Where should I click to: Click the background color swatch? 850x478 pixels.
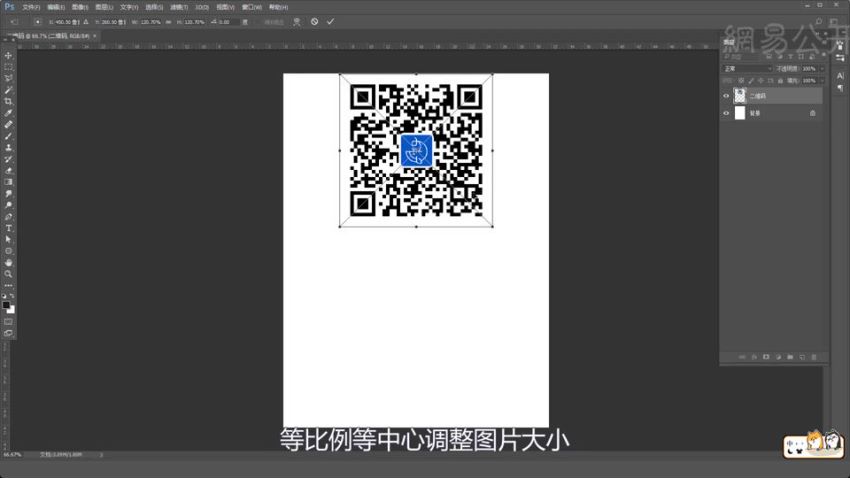pyautogui.click(x=11, y=310)
